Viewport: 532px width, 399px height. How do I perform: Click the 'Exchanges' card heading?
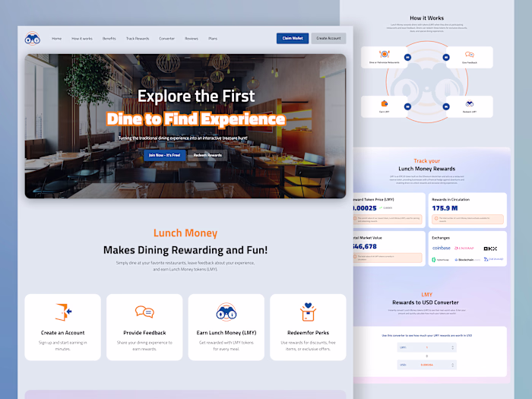point(441,238)
